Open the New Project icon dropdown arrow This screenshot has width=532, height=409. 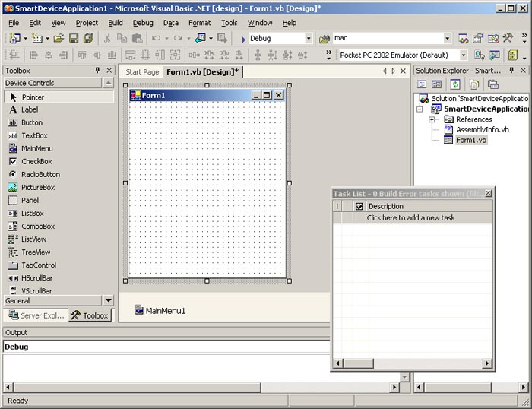(x=25, y=38)
